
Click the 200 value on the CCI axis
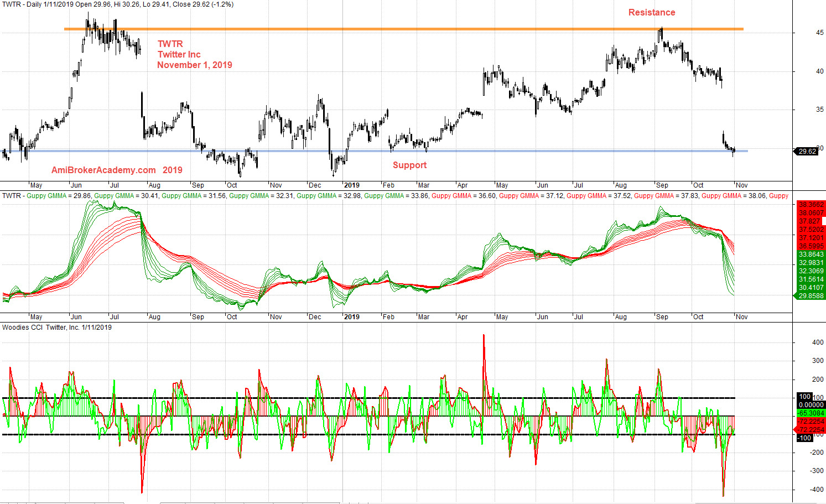point(817,380)
